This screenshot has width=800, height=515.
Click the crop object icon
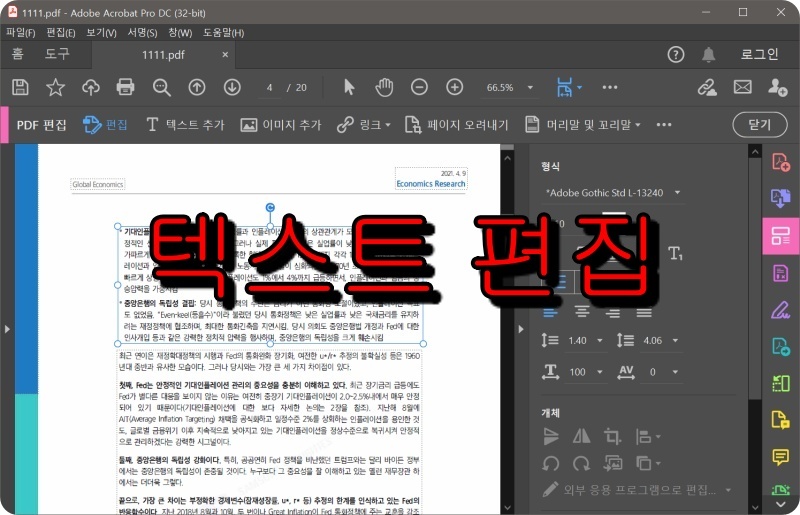pos(612,436)
